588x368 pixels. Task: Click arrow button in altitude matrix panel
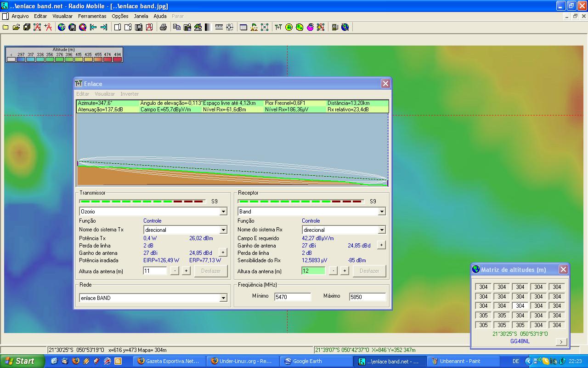[x=561, y=342]
